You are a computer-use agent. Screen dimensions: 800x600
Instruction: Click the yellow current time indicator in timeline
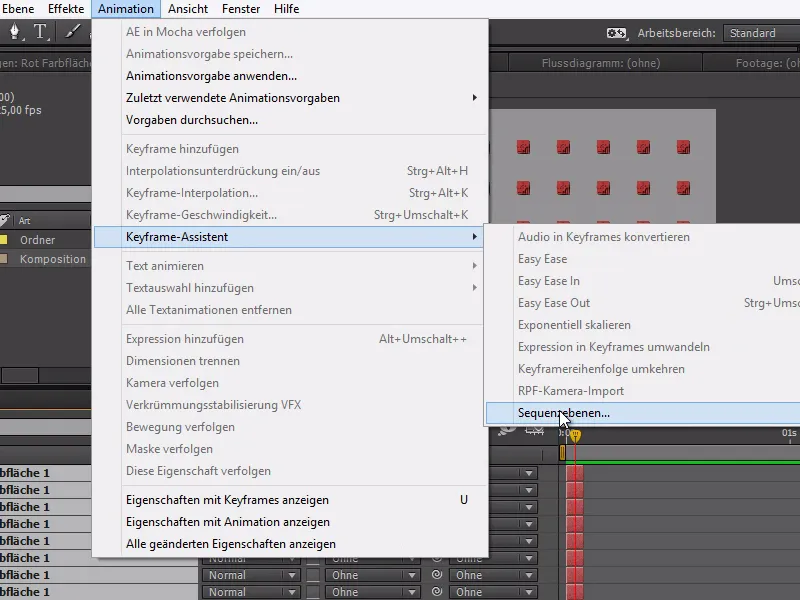[x=575, y=436]
